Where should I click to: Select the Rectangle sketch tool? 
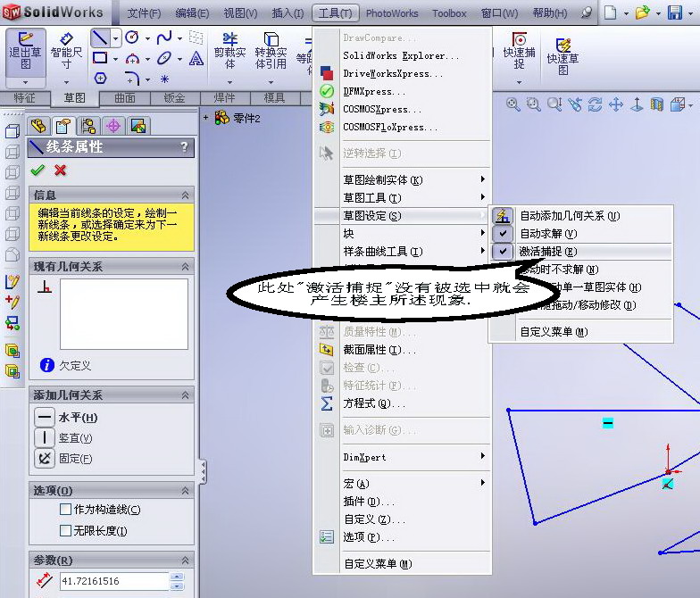tap(100, 58)
